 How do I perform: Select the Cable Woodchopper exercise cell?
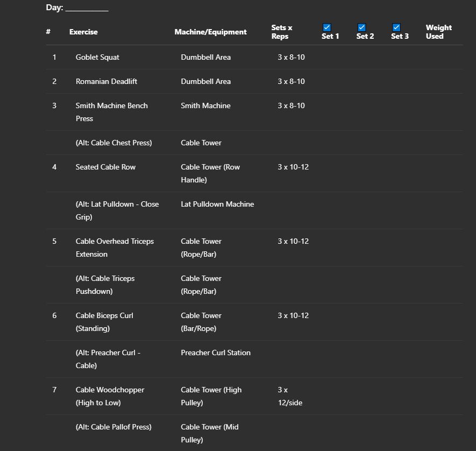[x=110, y=396]
